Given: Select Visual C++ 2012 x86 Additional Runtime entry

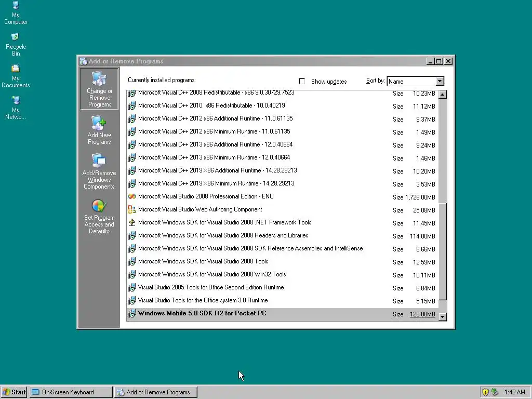Looking at the screenshot, I should pyautogui.click(x=282, y=119).
